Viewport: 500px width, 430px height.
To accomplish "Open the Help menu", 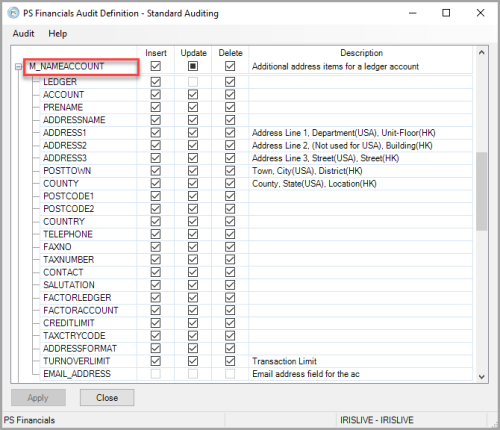I will (x=58, y=34).
